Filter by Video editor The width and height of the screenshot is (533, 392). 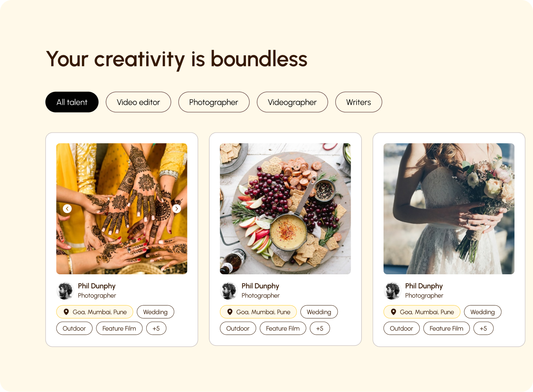point(138,102)
